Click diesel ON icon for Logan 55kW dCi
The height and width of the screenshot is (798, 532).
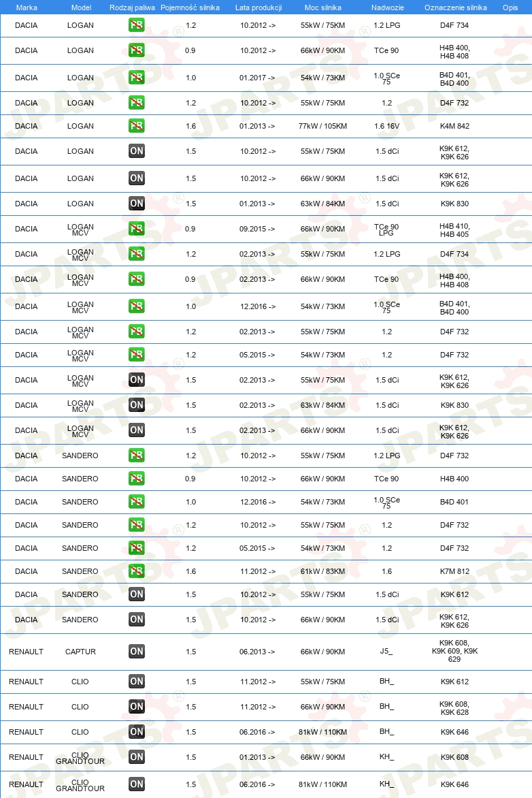coord(136,150)
